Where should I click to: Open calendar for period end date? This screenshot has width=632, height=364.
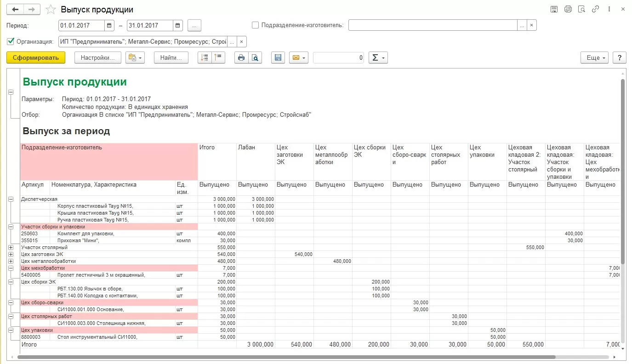[x=178, y=26]
